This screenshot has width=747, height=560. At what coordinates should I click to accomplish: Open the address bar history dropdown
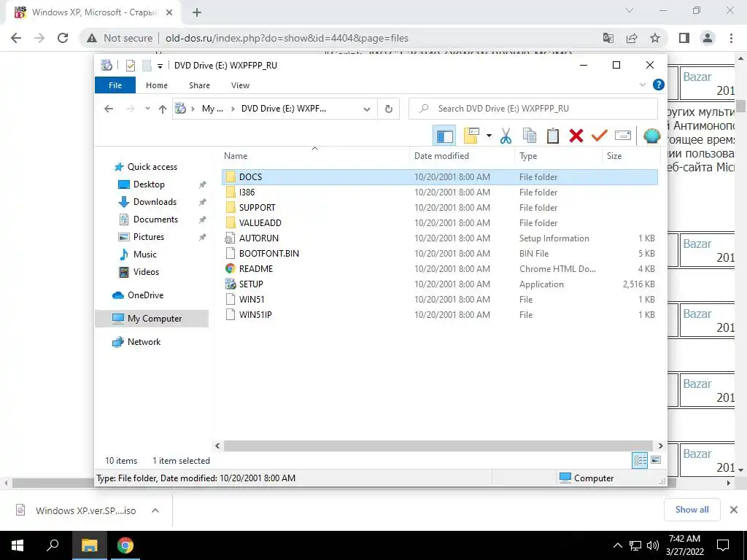tap(367, 109)
